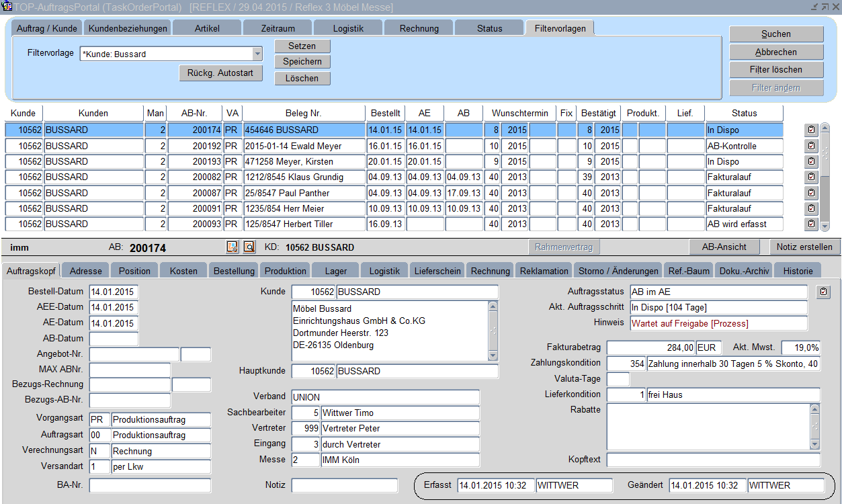Click clipboard icon for the AB wird erfasst row
Screen dimensions: 842x504
(x=811, y=224)
